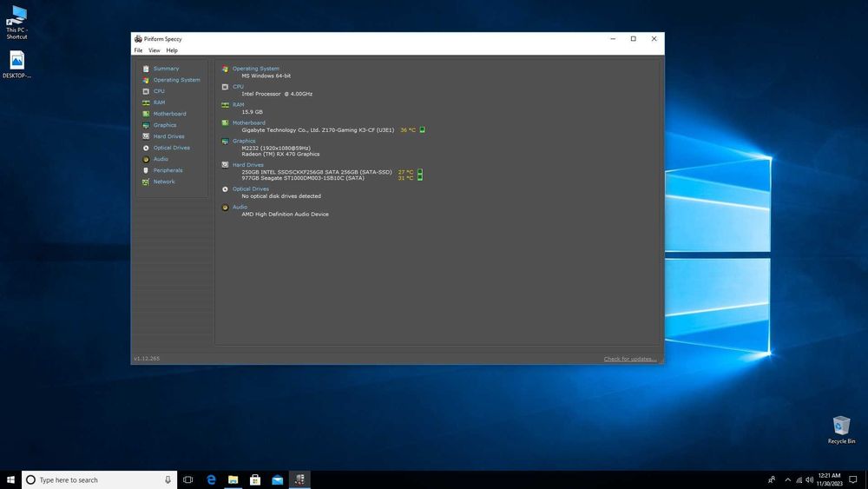Open Task View from taskbar
868x489 pixels.
click(x=188, y=479)
